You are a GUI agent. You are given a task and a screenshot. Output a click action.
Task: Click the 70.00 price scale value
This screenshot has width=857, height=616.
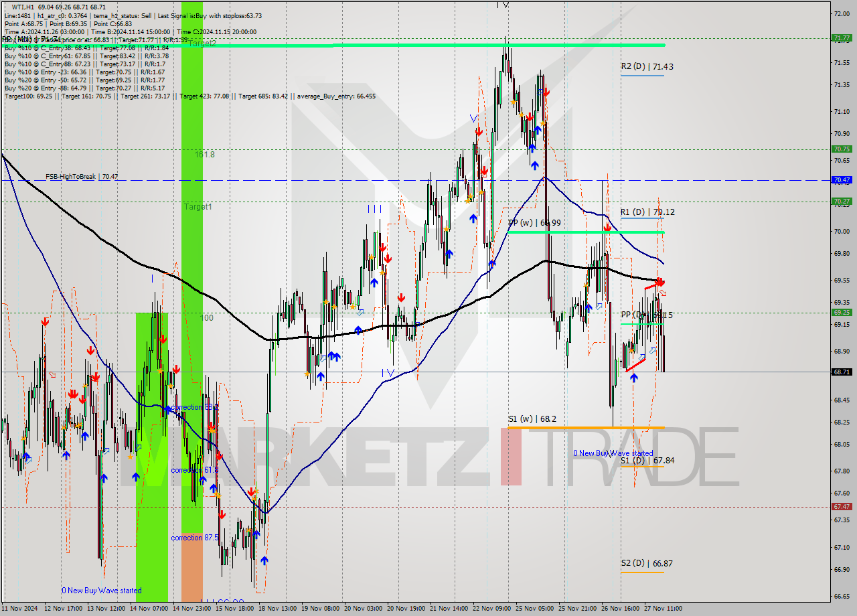coord(841,231)
